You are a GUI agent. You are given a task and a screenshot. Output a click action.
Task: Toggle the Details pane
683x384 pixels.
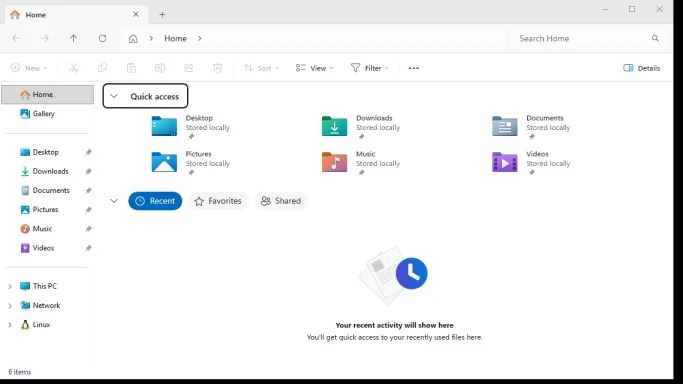coord(641,68)
